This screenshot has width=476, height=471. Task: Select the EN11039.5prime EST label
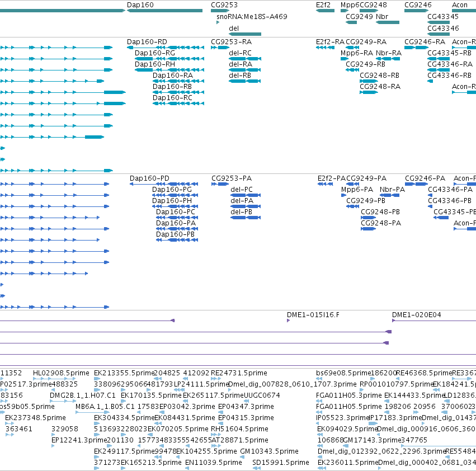214,463
